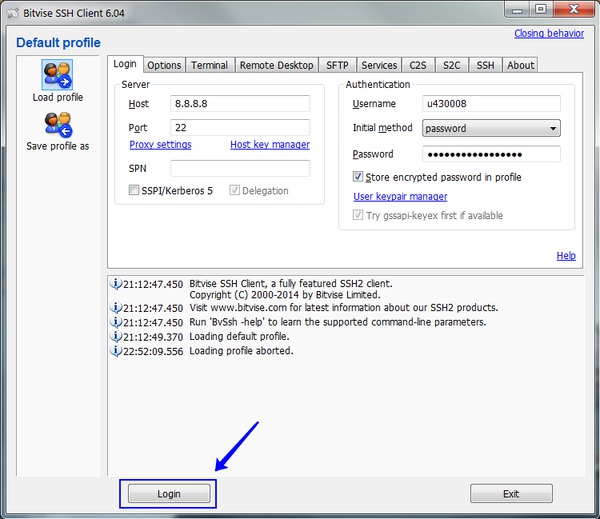Click the Username input field
The image size is (600, 519).
tap(491, 104)
